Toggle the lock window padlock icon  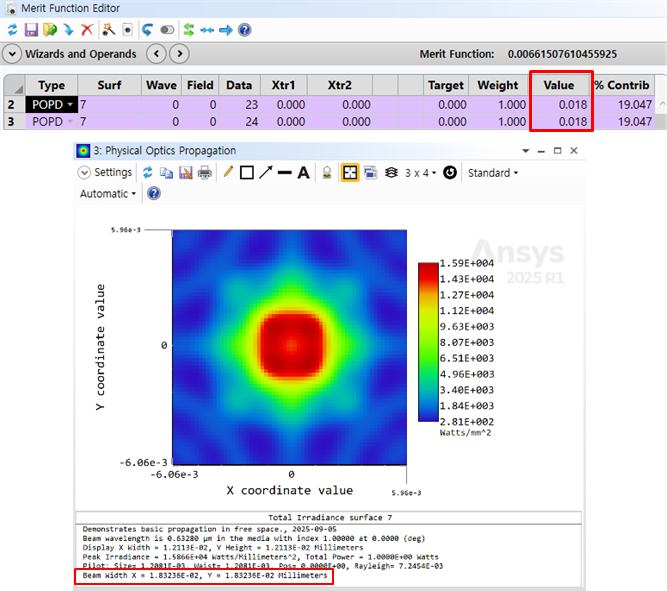(327, 172)
